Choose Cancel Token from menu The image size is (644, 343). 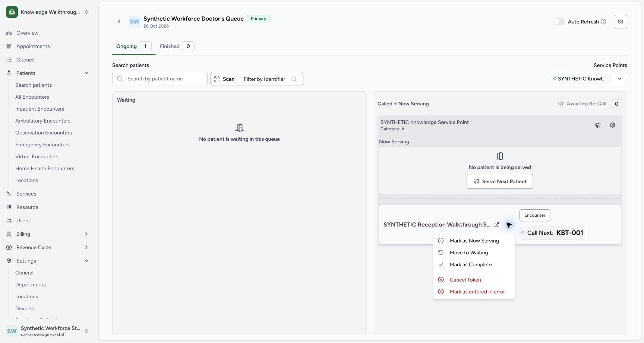click(474, 280)
